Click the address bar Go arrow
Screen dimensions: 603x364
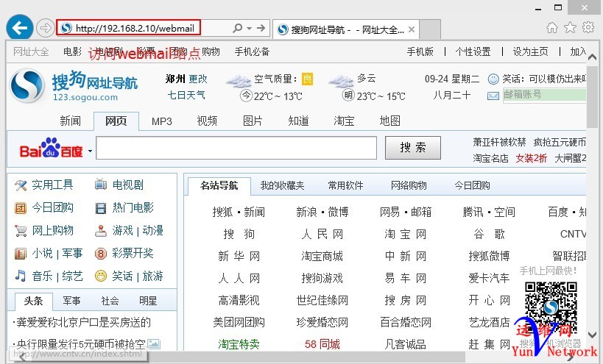261,28
